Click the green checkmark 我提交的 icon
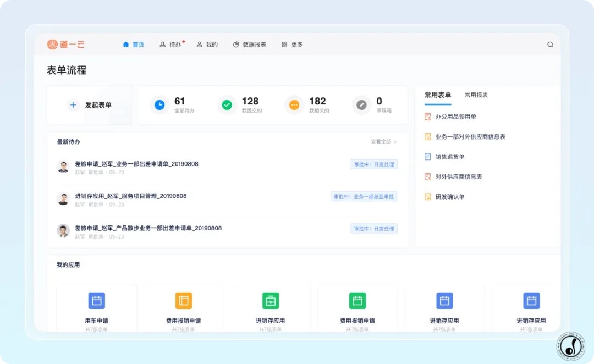 coord(227,104)
